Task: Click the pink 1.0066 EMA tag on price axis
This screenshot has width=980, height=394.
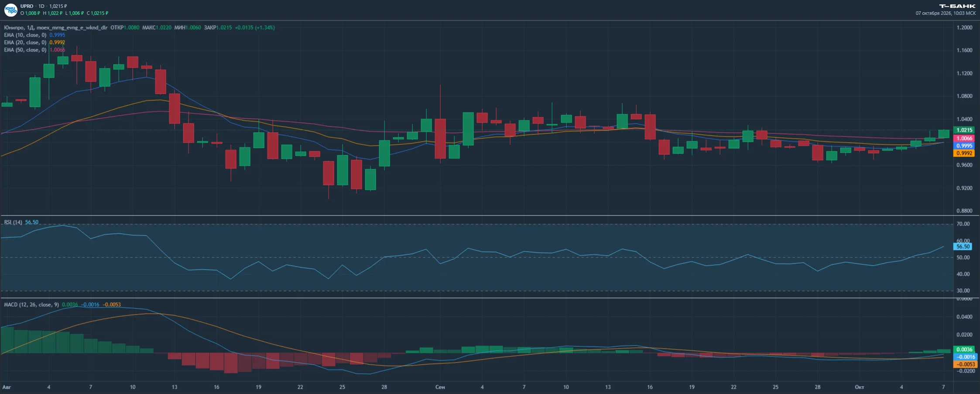Action: [x=964, y=138]
